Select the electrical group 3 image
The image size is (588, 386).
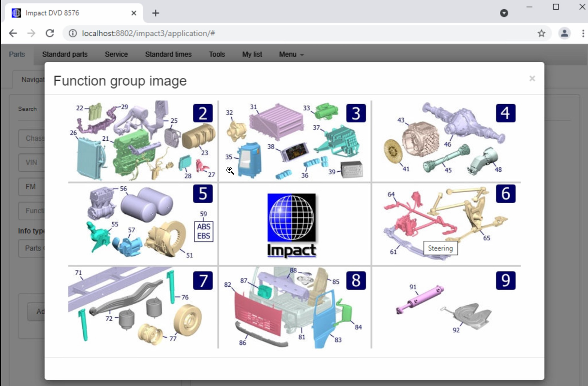[294, 141]
